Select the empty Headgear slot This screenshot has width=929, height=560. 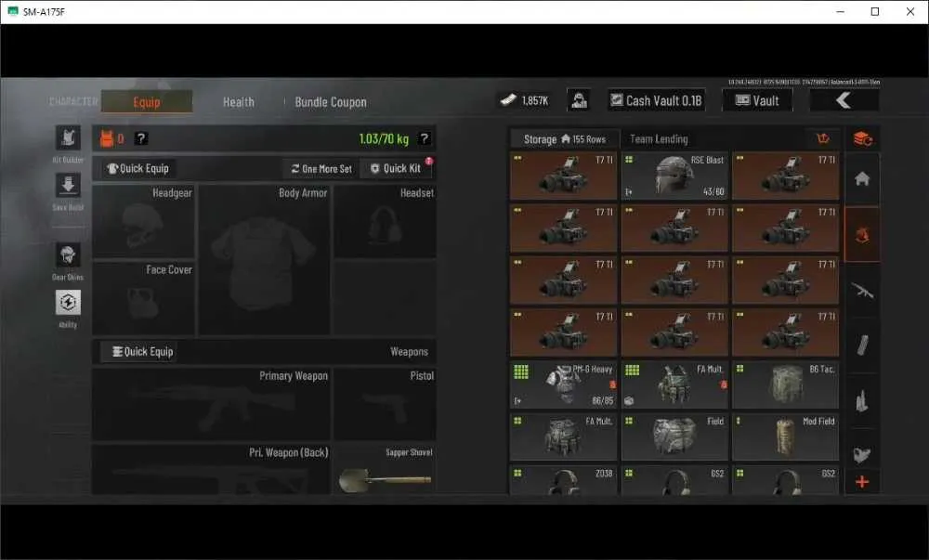[143, 221]
